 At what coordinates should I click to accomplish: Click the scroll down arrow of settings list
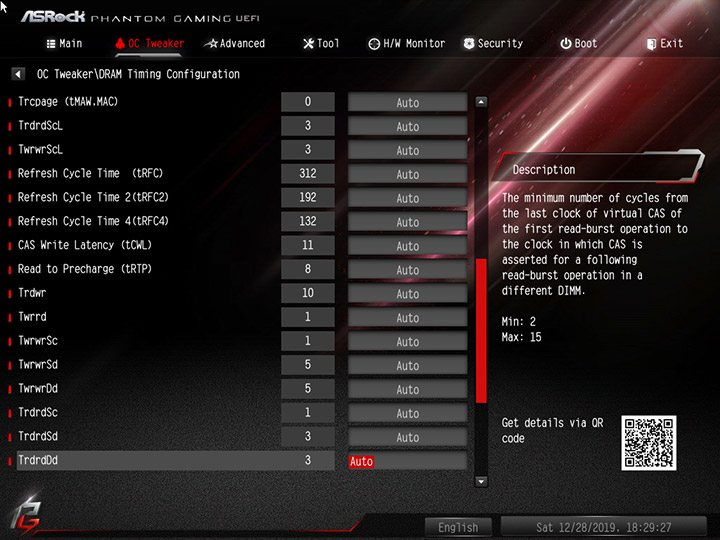click(481, 482)
